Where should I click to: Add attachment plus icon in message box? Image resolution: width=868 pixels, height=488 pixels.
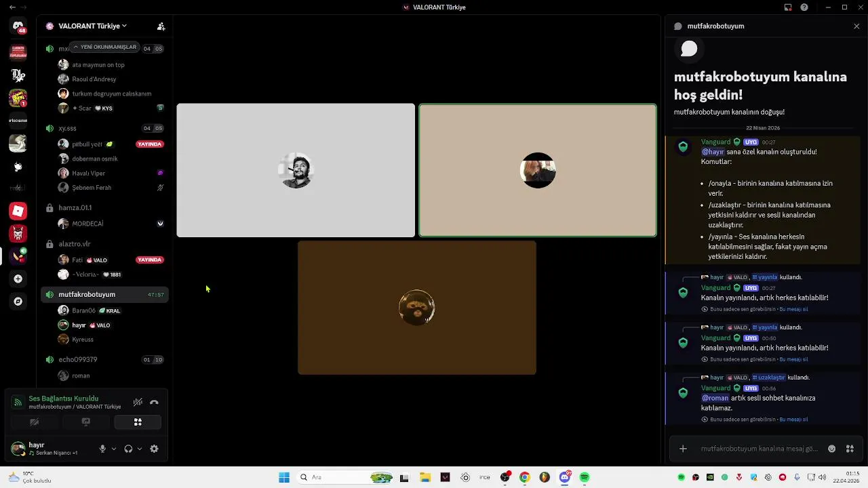pos(683,449)
